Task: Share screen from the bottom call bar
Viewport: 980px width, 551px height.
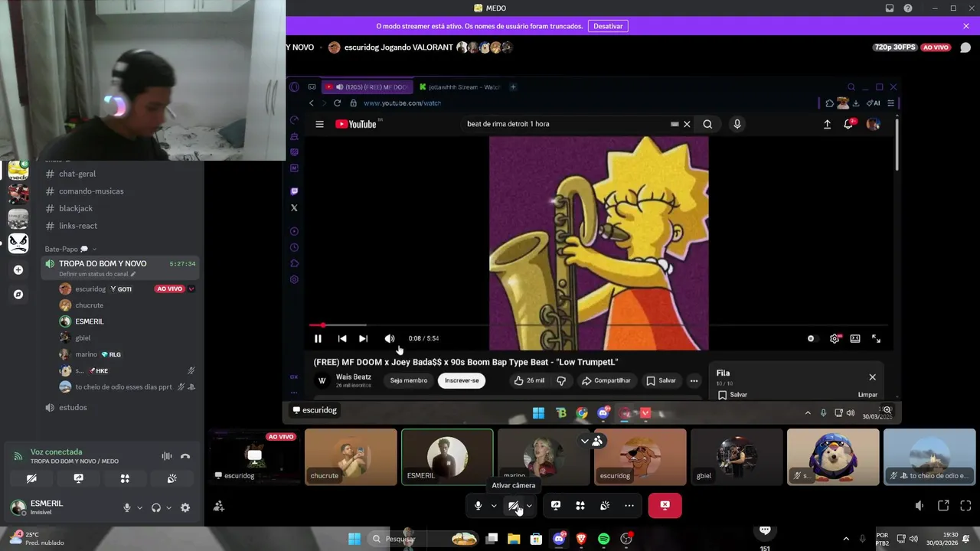Action: tap(556, 506)
